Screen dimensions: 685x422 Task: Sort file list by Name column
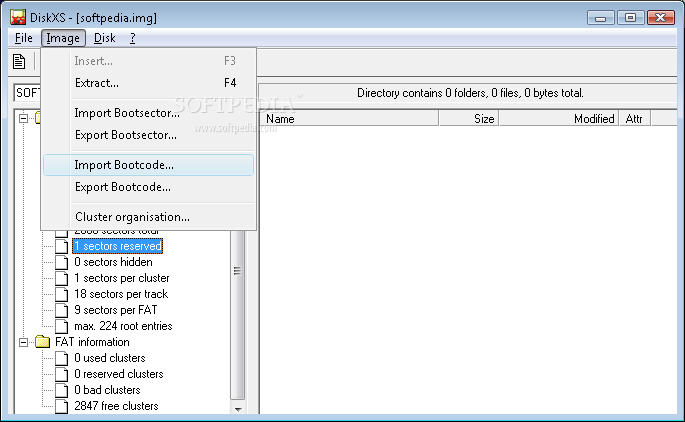pos(349,118)
